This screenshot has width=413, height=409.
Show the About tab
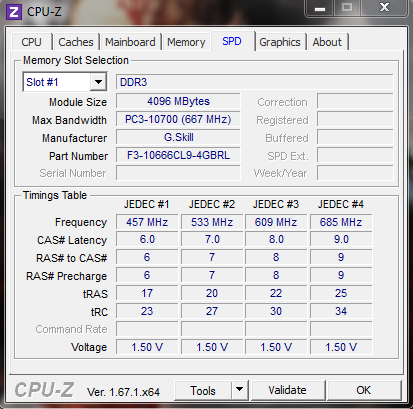point(327,42)
